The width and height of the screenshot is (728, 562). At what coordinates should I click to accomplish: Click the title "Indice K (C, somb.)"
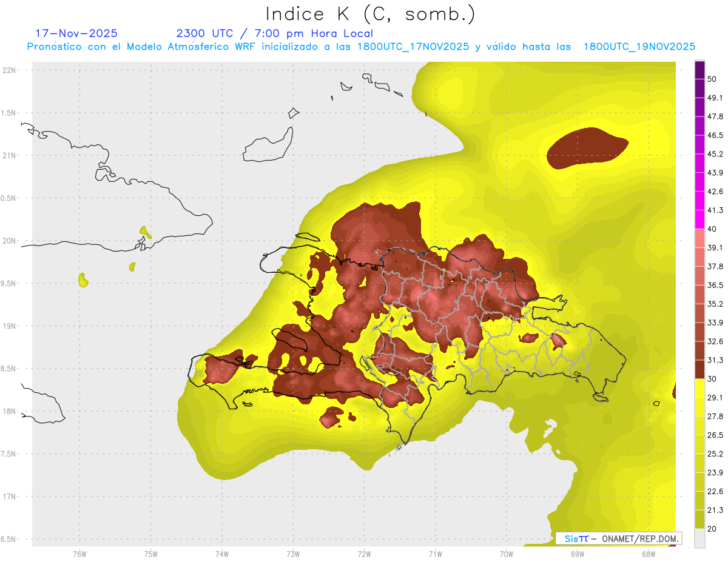click(x=370, y=15)
